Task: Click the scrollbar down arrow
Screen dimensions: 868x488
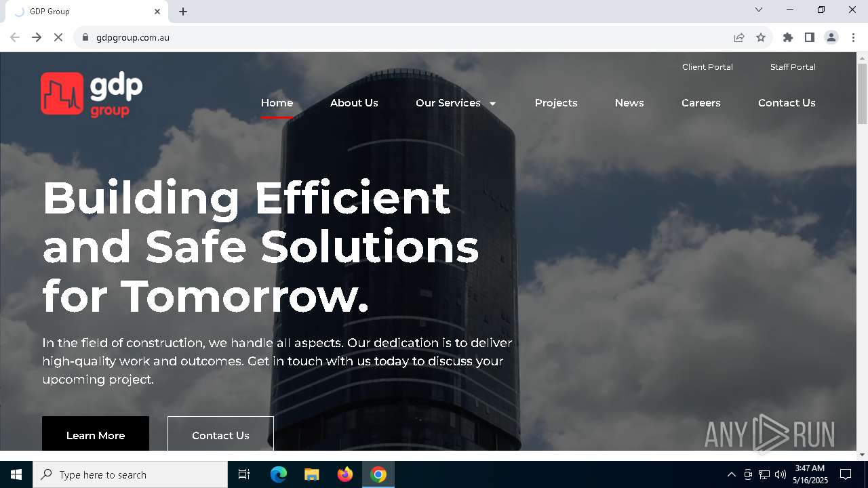Action: coord(862,454)
